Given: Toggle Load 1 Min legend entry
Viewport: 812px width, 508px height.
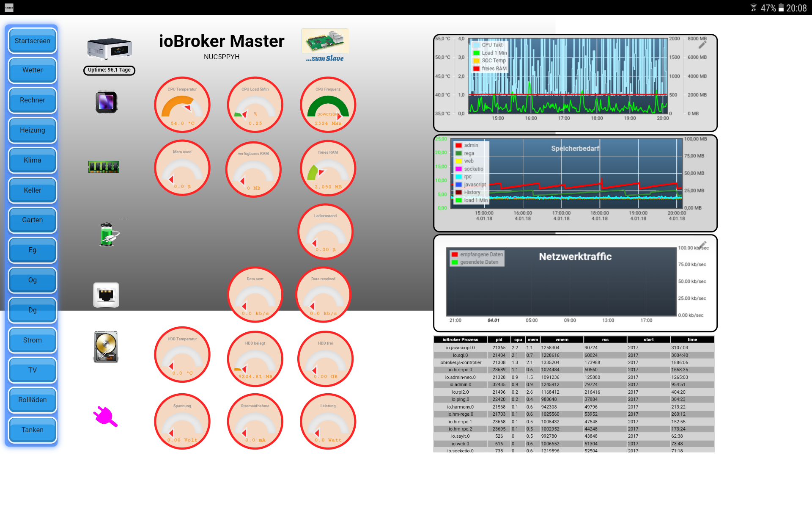Looking at the screenshot, I should (490, 53).
